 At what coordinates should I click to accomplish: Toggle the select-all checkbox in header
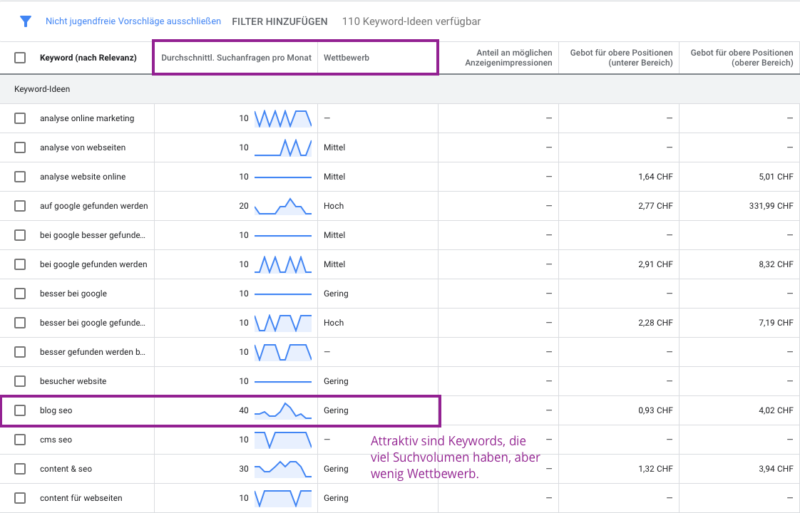20,58
